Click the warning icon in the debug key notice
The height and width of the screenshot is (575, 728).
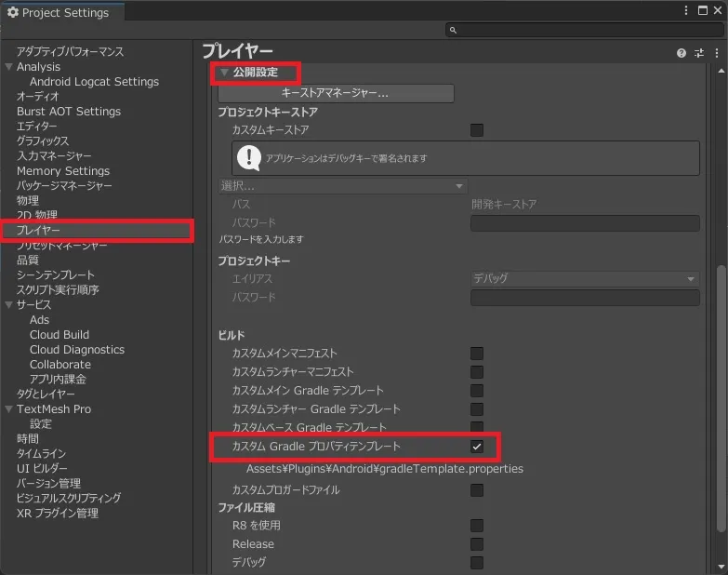click(249, 158)
